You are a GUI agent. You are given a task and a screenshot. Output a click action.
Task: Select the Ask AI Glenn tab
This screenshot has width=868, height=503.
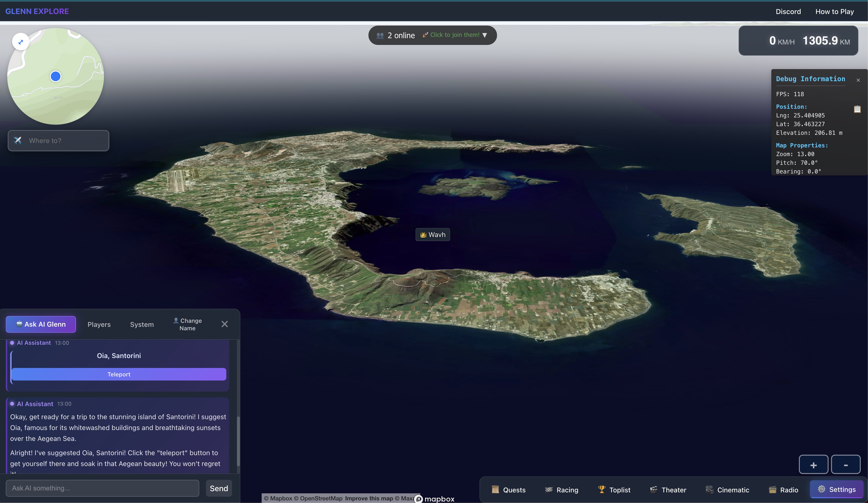pos(41,324)
